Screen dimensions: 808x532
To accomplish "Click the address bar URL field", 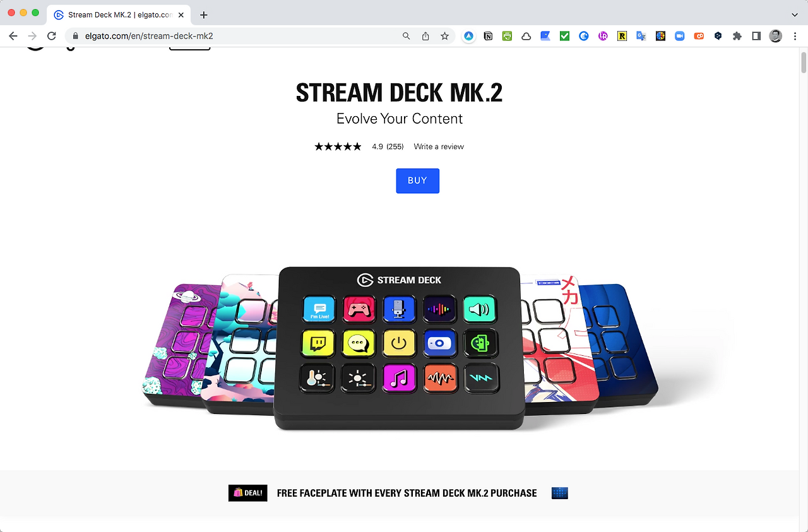I will point(241,36).
